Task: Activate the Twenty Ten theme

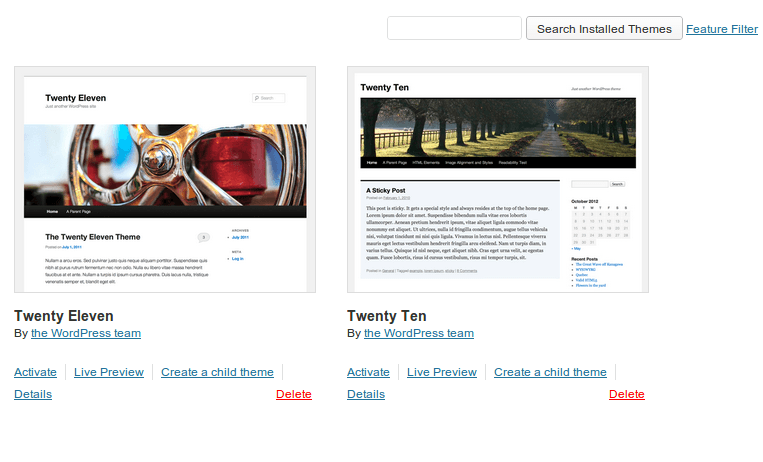Action: click(x=368, y=372)
